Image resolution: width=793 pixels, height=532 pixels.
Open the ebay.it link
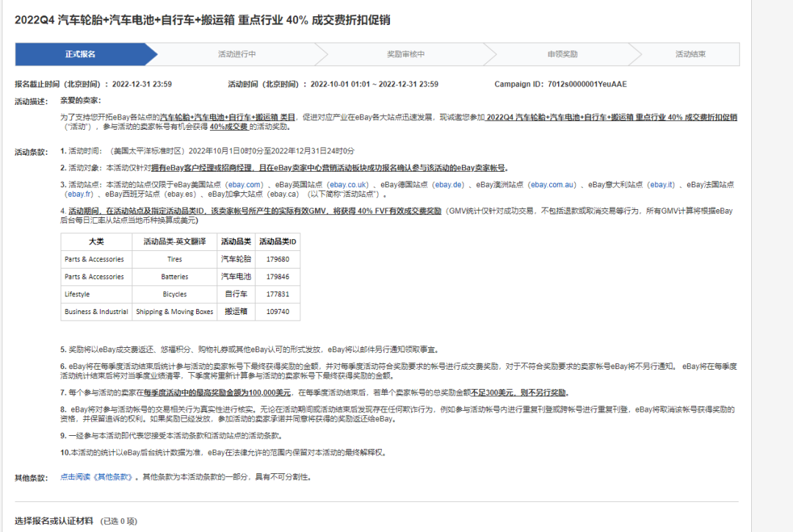pyautogui.click(x=662, y=184)
